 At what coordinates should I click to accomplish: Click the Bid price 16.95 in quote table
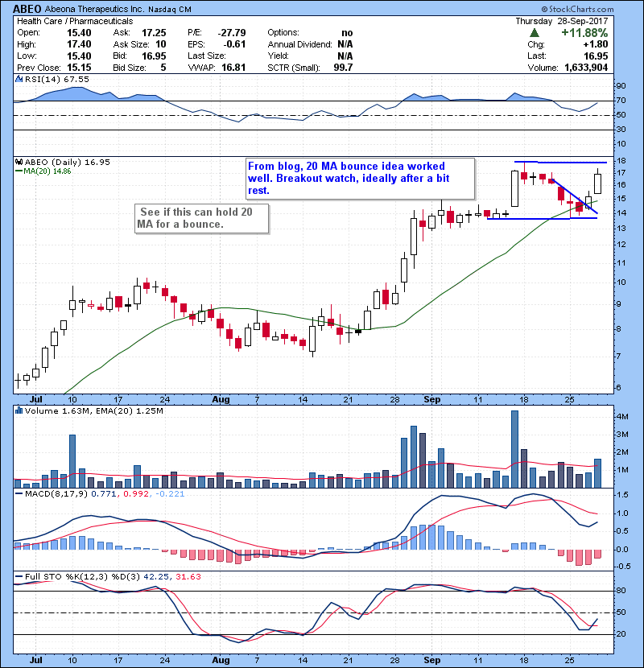tap(154, 56)
